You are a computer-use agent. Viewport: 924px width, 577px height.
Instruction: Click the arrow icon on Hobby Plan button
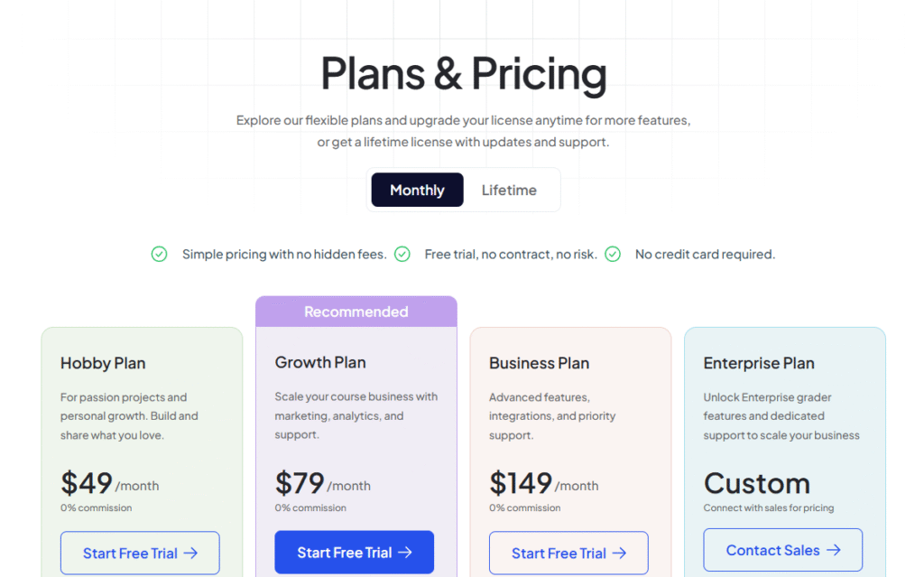[190, 554]
